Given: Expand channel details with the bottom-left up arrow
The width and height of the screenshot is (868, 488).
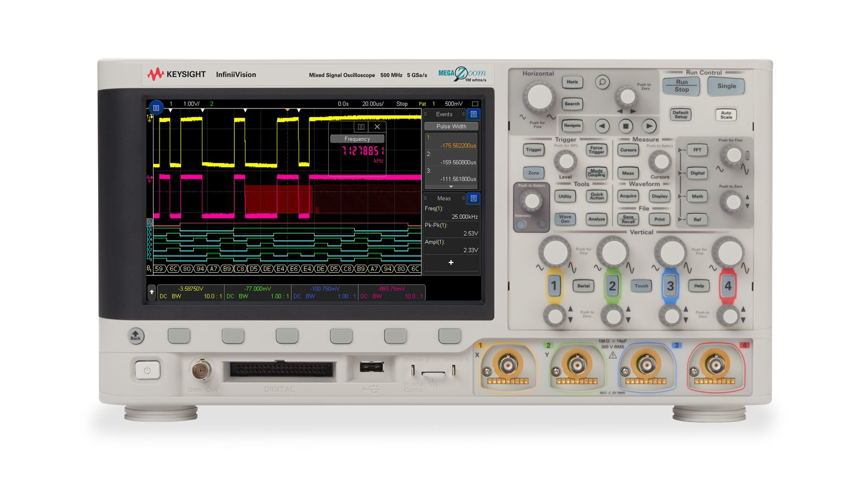Looking at the screenshot, I should pos(150,292).
